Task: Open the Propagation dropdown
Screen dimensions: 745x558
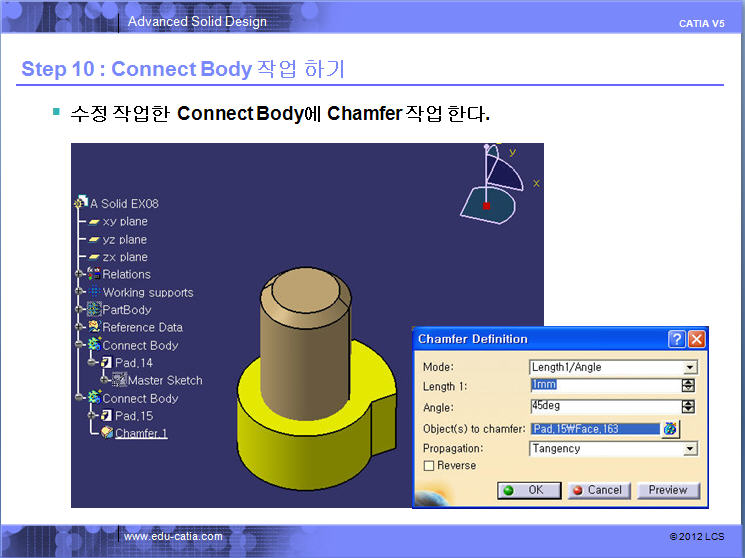Action: tap(689, 449)
